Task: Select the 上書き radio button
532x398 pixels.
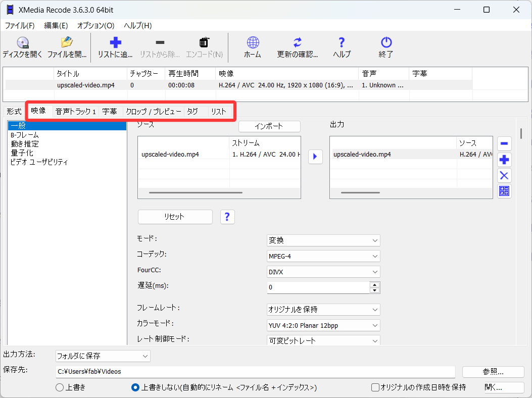Action: click(60, 387)
